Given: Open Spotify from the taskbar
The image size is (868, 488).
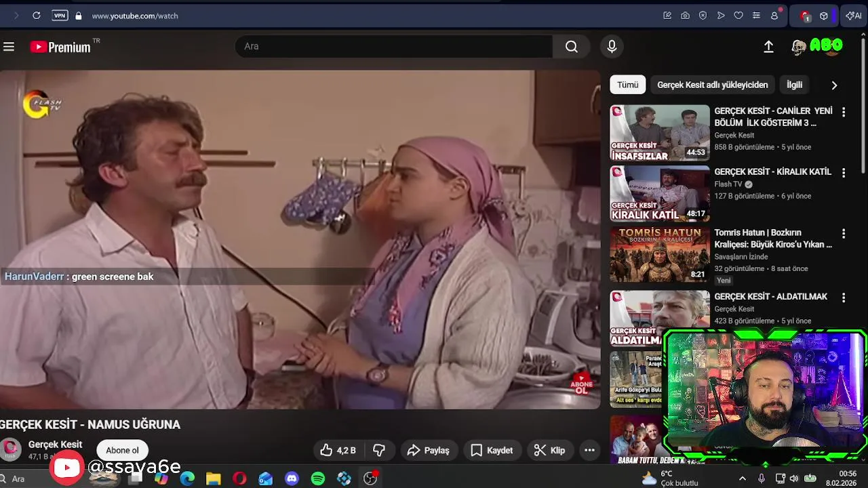Looking at the screenshot, I should coord(318,479).
